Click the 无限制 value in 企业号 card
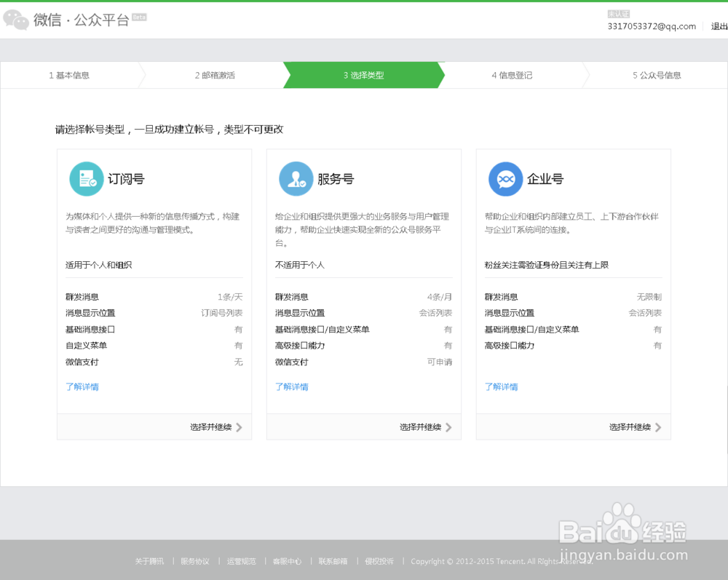 click(x=649, y=297)
